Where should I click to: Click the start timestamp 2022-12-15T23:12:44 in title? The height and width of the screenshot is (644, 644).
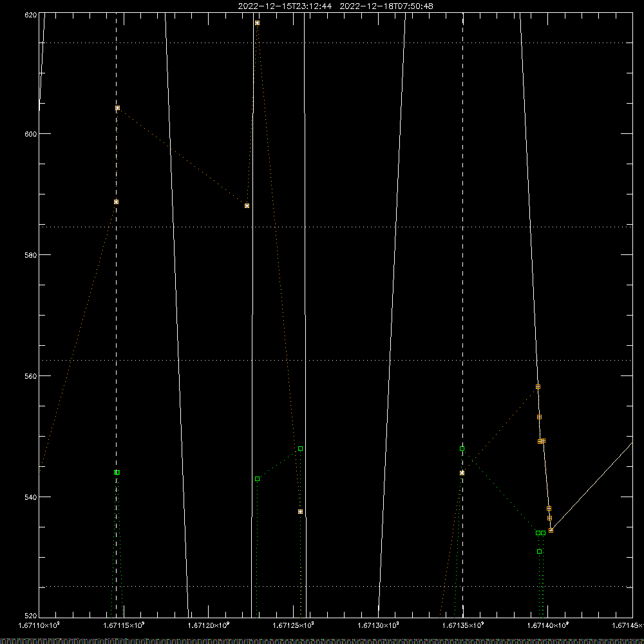click(285, 6)
